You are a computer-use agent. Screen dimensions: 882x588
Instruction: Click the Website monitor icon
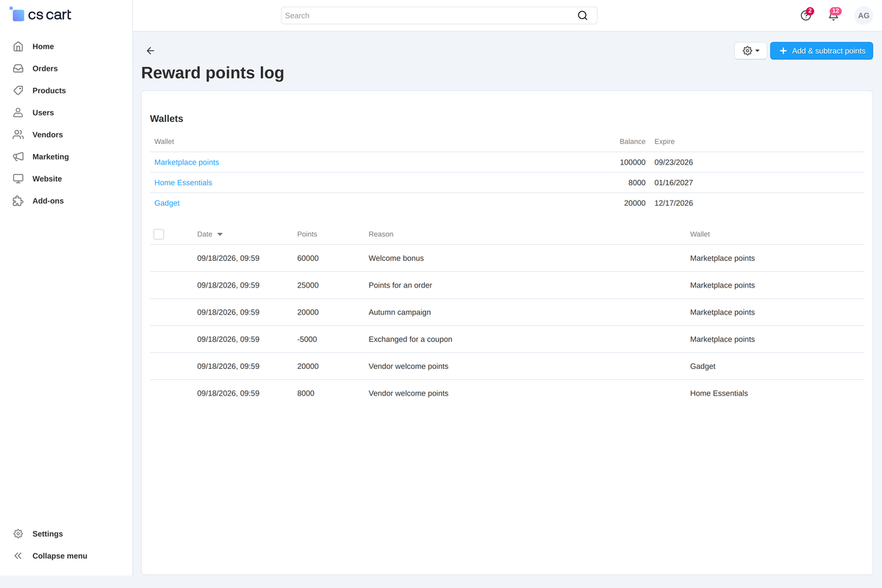[18, 179]
